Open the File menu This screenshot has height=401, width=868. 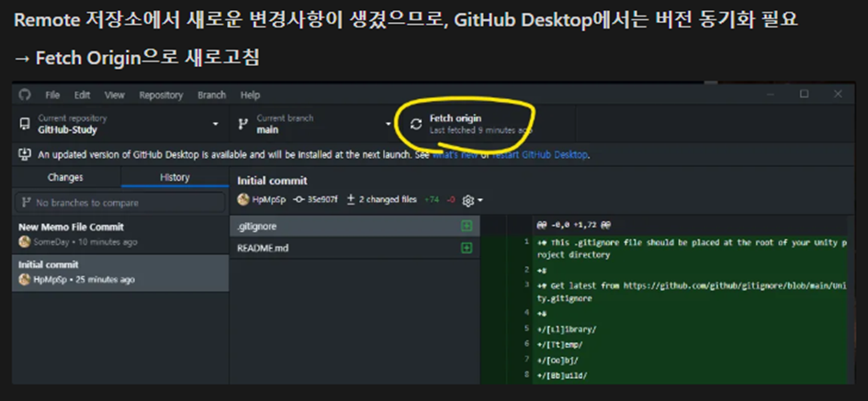(52, 95)
